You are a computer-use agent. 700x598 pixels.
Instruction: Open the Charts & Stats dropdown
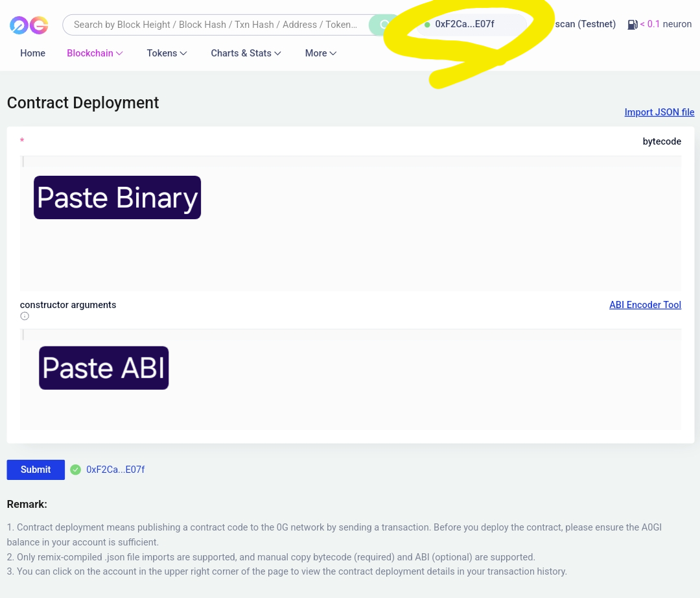pyautogui.click(x=246, y=53)
